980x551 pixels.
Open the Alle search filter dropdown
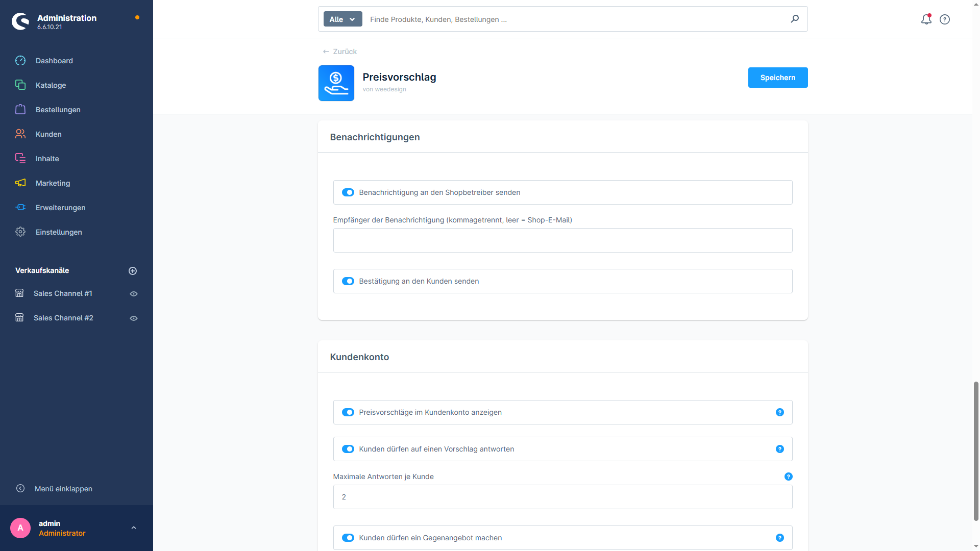(x=342, y=19)
